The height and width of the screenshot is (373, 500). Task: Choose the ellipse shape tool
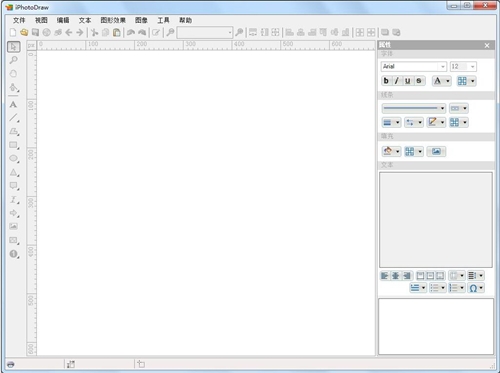click(14, 159)
